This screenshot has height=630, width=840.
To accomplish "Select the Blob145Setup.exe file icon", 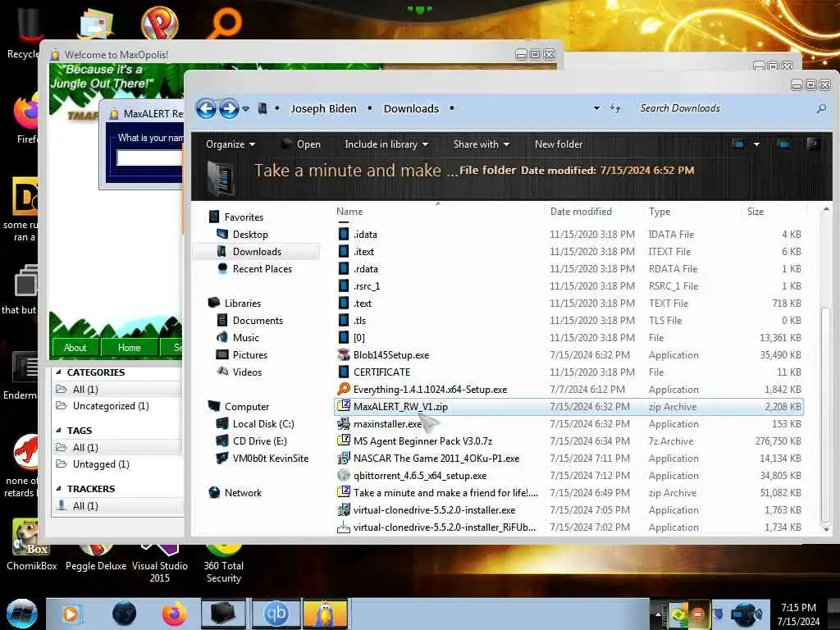I will pos(344,354).
